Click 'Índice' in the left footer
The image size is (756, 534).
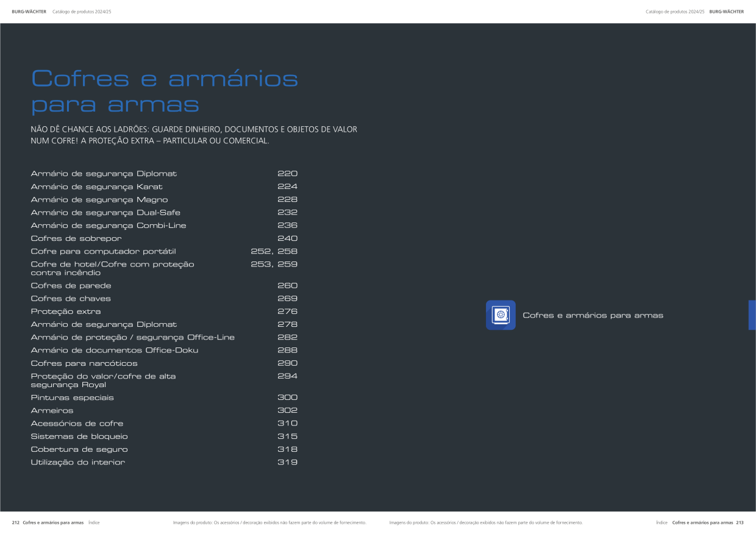pos(94,522)
